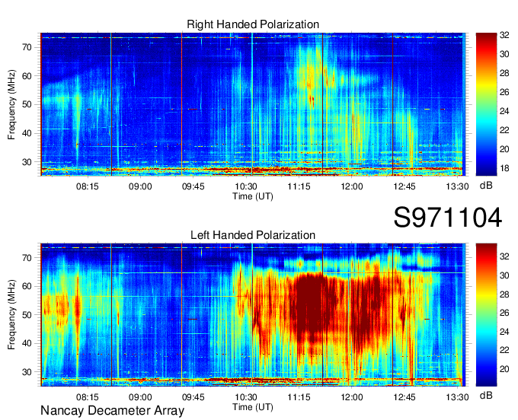Click Time (UT) label under Right Handed plot
The height and width of the screenshot is (420, 518).
click(253, 196)
